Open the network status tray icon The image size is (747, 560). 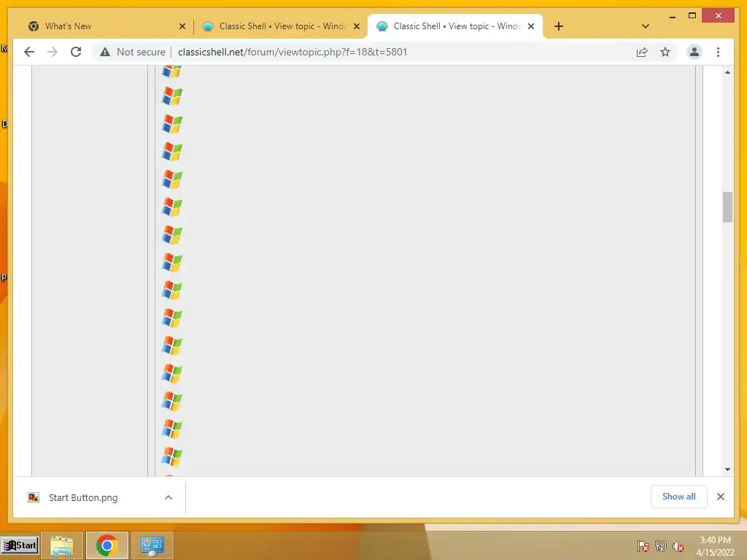coord(660,546)
